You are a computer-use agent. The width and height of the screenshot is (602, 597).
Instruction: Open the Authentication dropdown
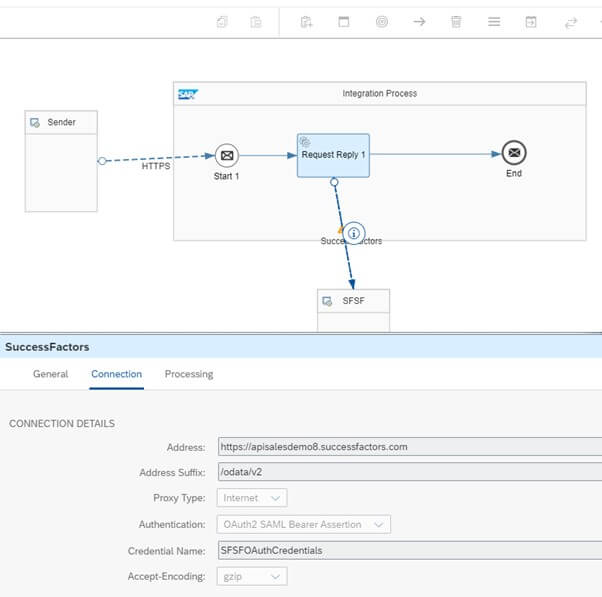coord(304,524)
